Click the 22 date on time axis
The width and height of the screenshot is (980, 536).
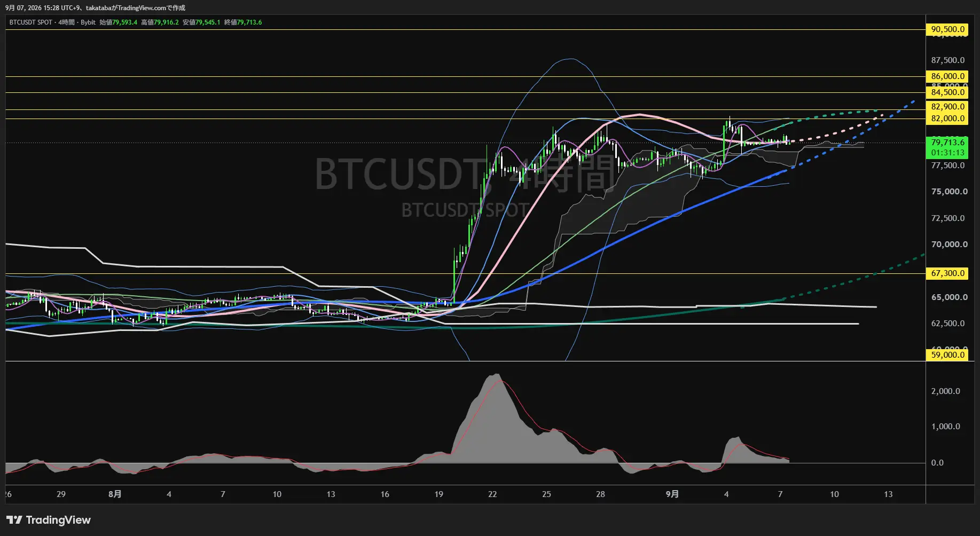pyautogui.click(x=492, y=494)
